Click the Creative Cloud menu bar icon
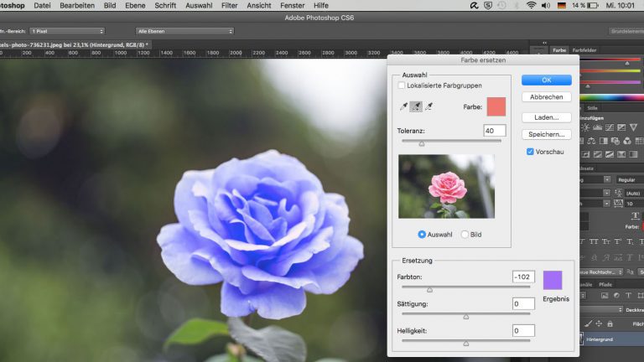The width and height of the screenshot is (644, 362). (473, 6)
